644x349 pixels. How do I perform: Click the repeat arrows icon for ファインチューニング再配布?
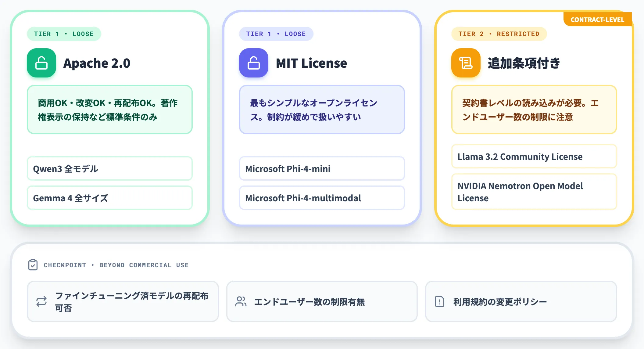(x=41, y=301)
